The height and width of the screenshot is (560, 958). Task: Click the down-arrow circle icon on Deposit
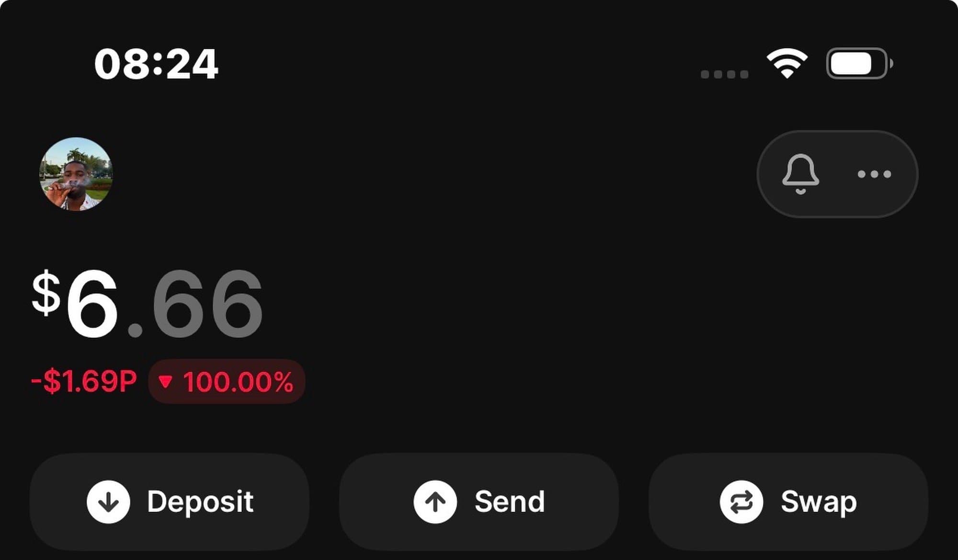pos(108,502)
